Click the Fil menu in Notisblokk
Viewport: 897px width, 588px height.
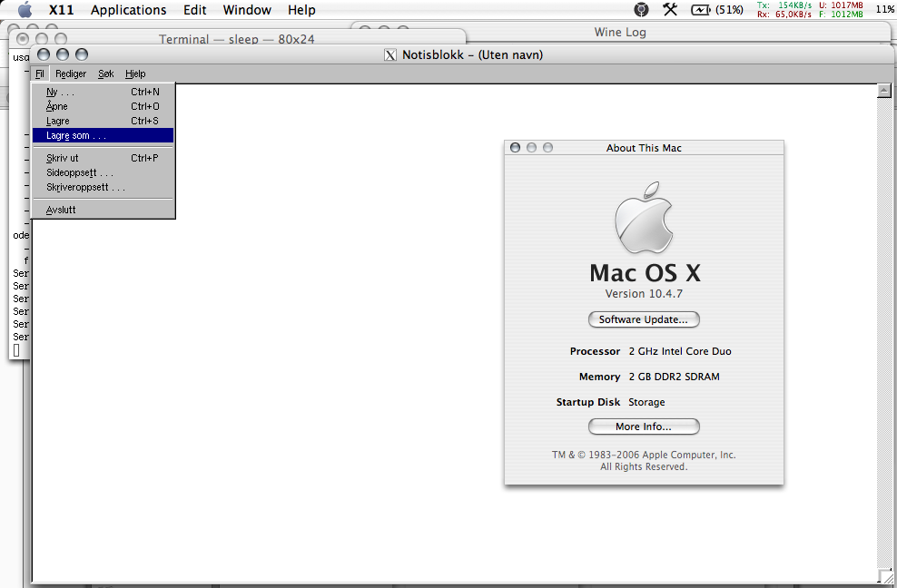click(39, 73)
